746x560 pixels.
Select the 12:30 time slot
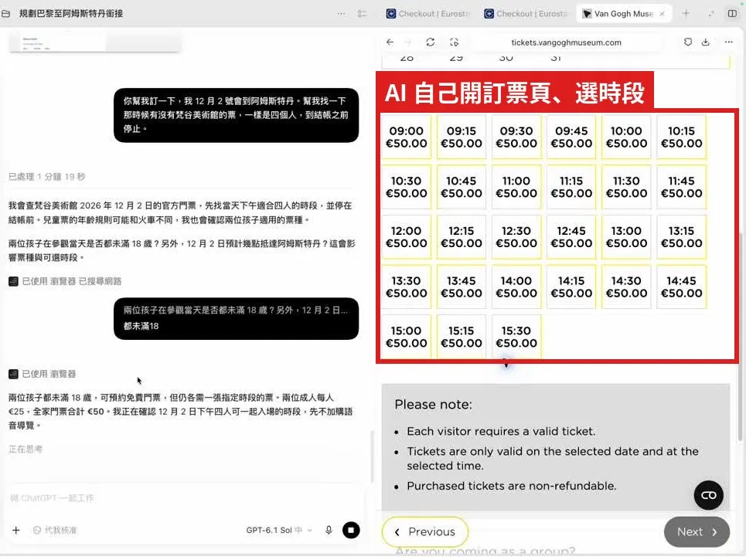[516, 236]
